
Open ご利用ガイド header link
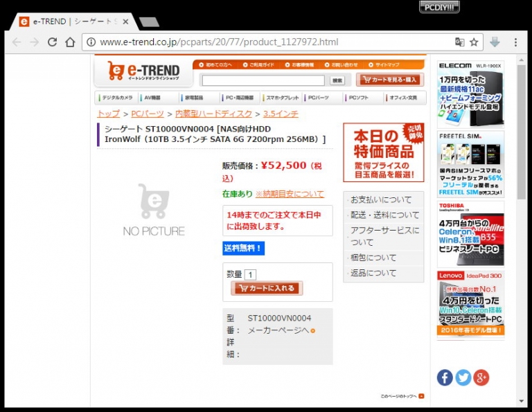[x=258, y=65]
